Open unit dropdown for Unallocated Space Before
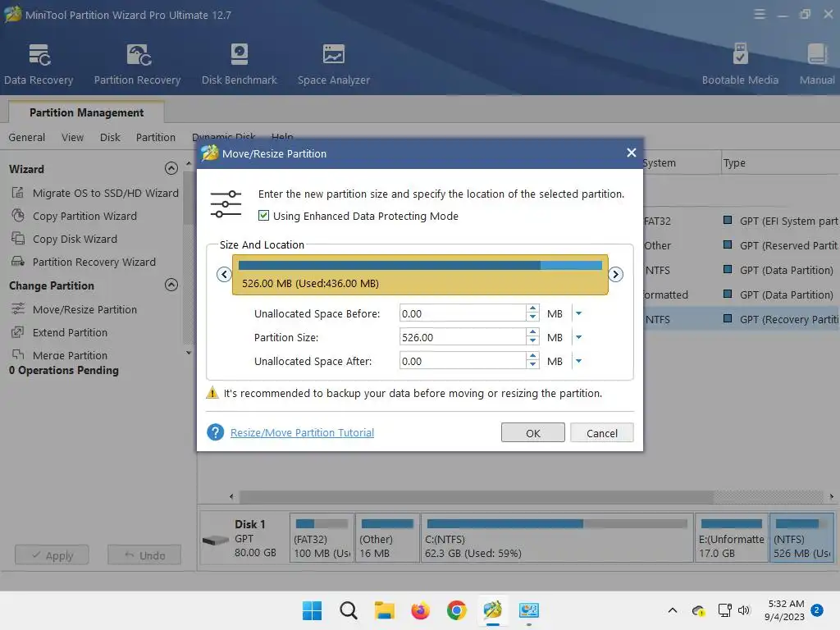 [578, 313]
